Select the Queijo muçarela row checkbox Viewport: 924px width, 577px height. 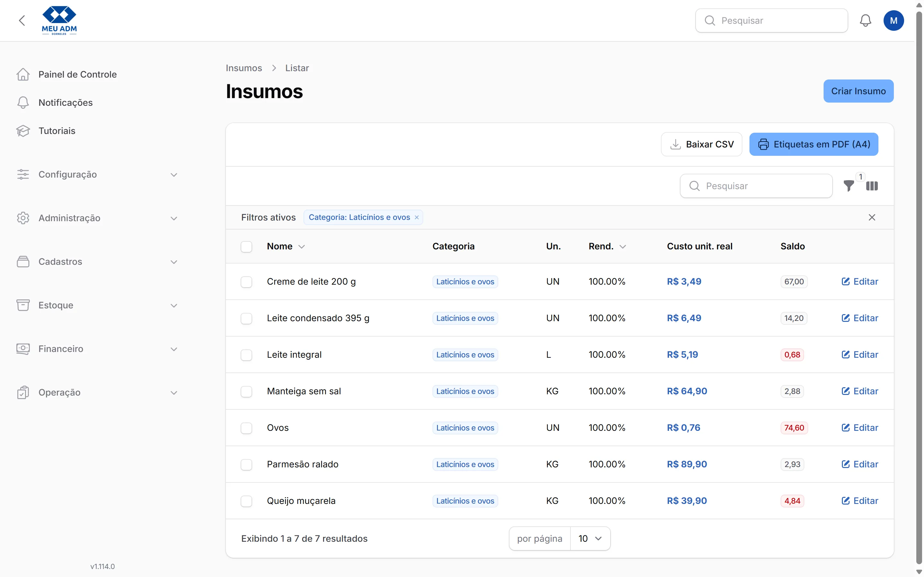[x=246, y=501]
